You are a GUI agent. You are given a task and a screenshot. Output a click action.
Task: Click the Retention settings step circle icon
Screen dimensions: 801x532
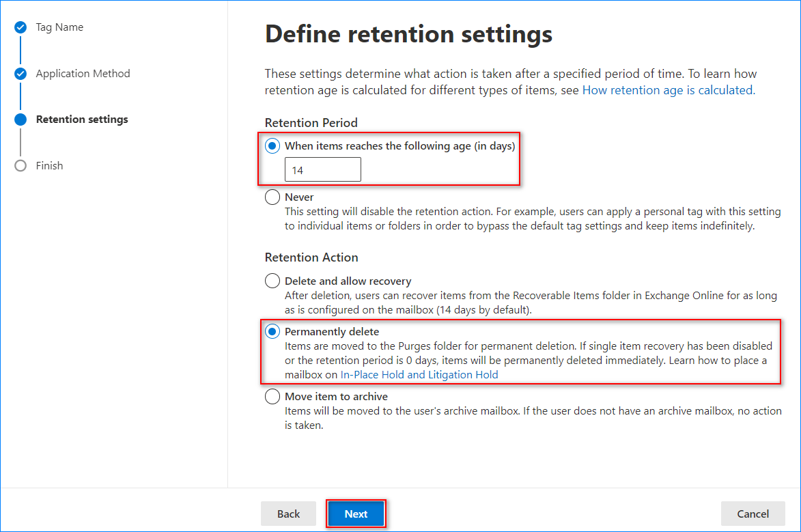pos(20,120)
